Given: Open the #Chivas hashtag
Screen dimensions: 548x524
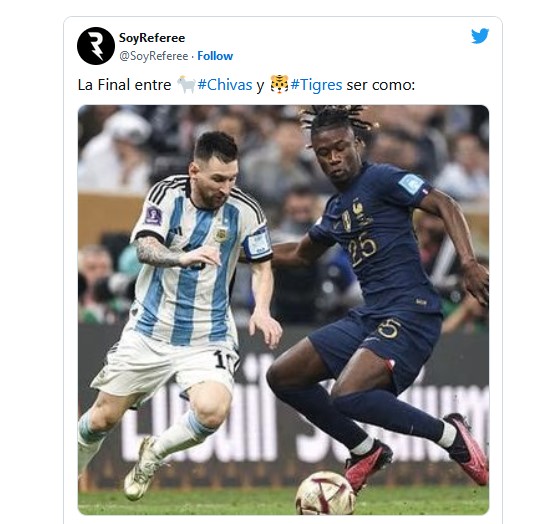Looking at the screenshot, I should 225,85.
